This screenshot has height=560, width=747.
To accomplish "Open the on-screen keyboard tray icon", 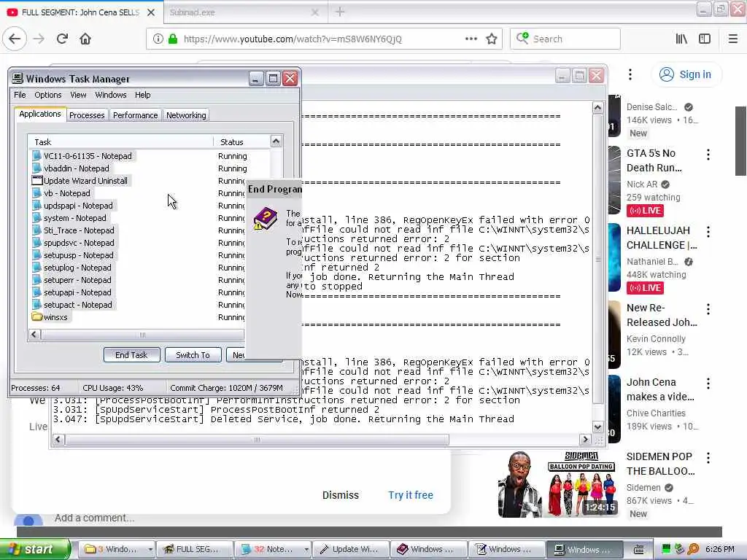I will coord(639,549).
